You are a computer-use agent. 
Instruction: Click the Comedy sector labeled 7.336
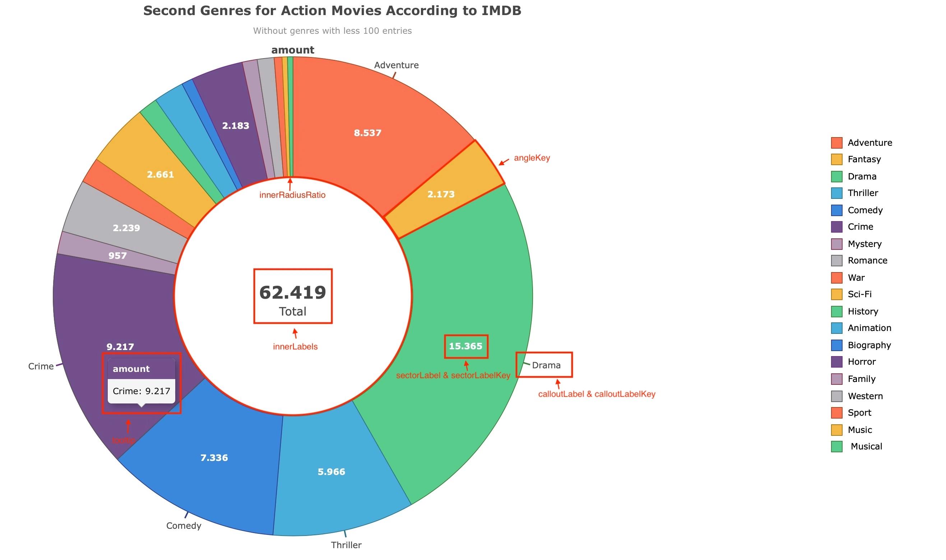[x=214, y=458]
